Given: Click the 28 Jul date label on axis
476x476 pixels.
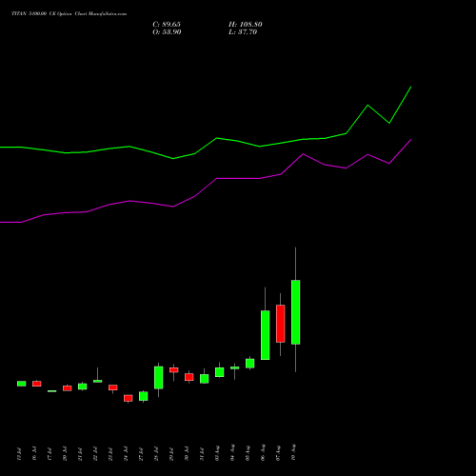Looking at the screenshot, I should [x=156, y=453].
